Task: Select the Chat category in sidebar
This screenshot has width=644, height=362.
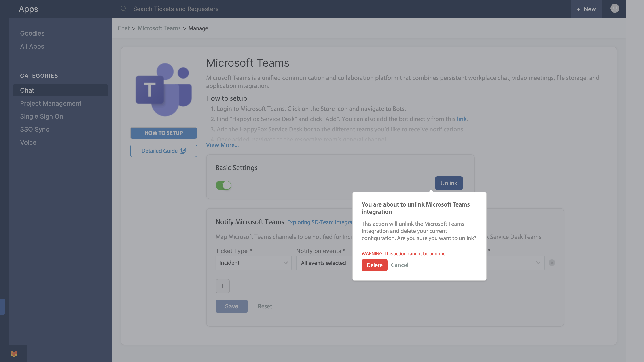Action: click(27, 90)
